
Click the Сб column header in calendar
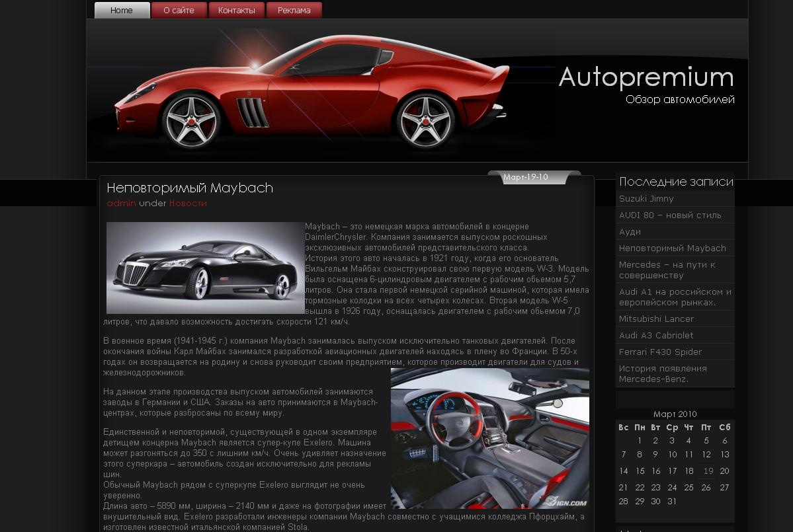point(725,428)
